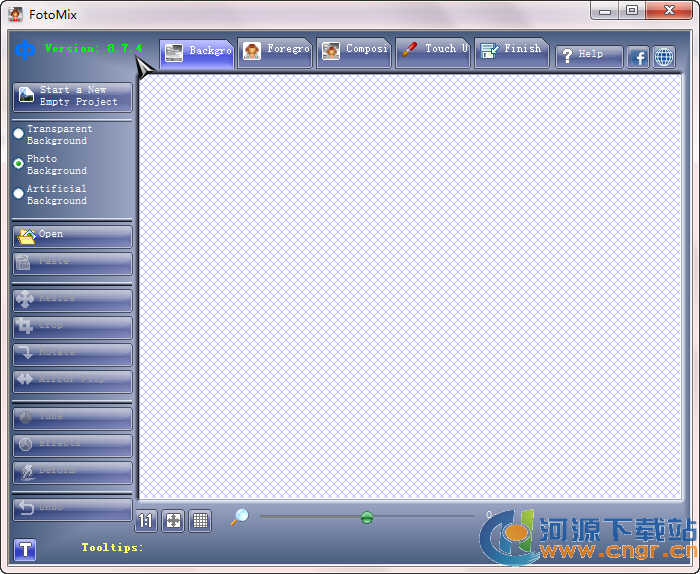Click Start a New Empty Project
Viewport: 700px width, 574px height.
(x=72, y=96)
